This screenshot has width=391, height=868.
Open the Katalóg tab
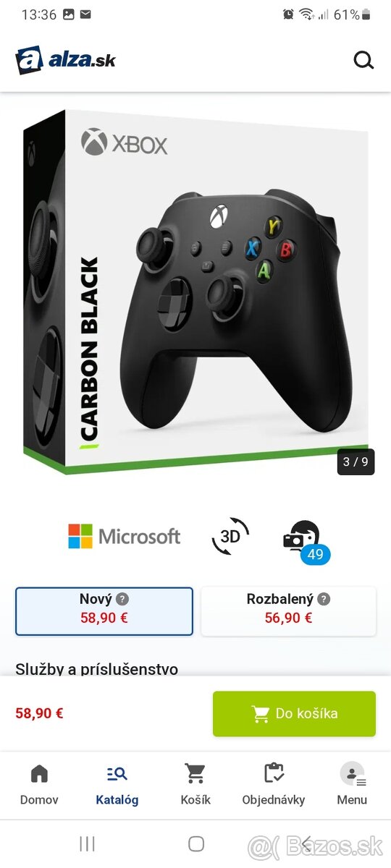click(117, 785)
